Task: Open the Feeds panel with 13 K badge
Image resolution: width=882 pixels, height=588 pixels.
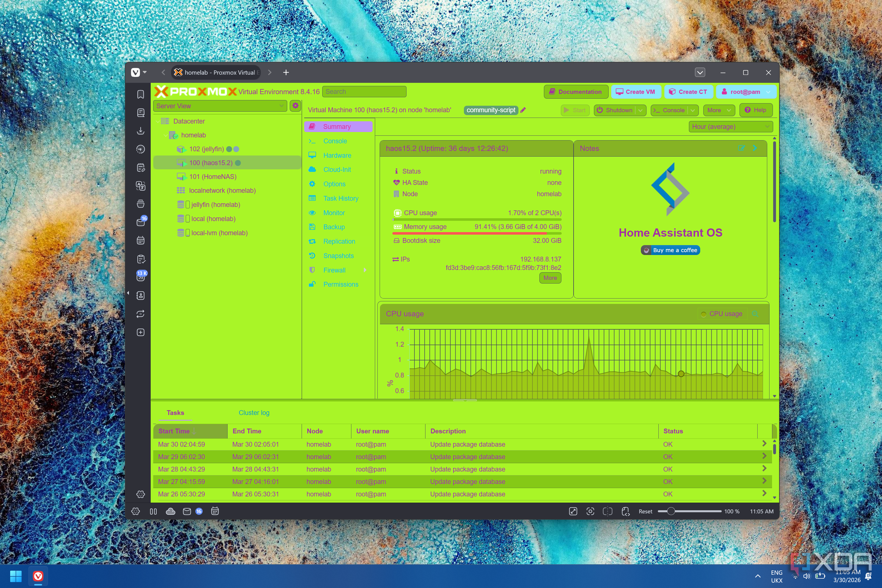Action: (140, 277)
